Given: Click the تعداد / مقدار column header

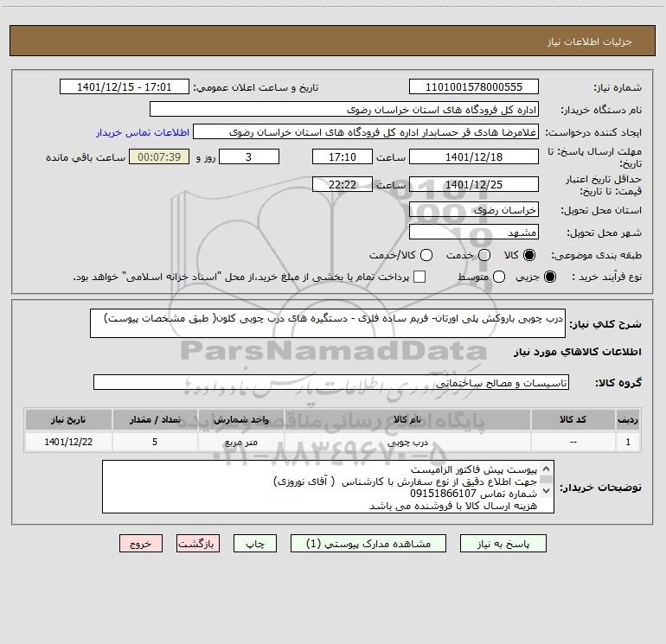Looking at the screenshot, I should point(155,419).
